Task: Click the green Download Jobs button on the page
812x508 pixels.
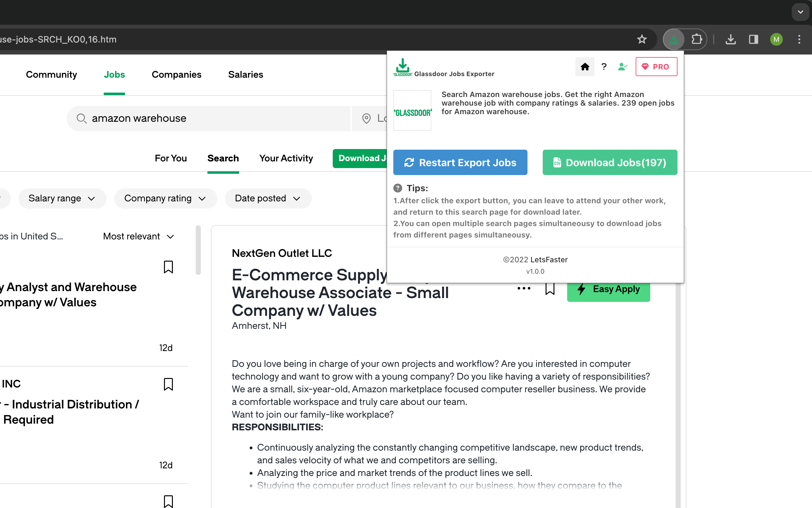Action: [x=360, y=158]
